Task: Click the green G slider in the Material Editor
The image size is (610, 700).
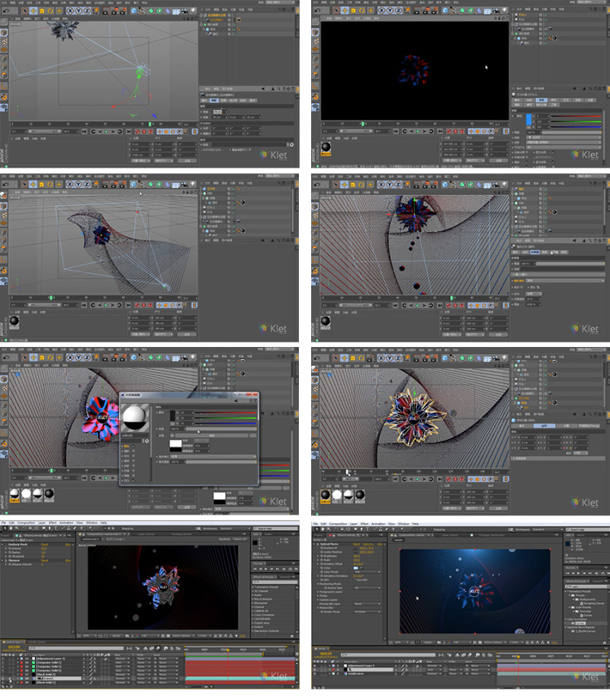Action: click(226, 418)
